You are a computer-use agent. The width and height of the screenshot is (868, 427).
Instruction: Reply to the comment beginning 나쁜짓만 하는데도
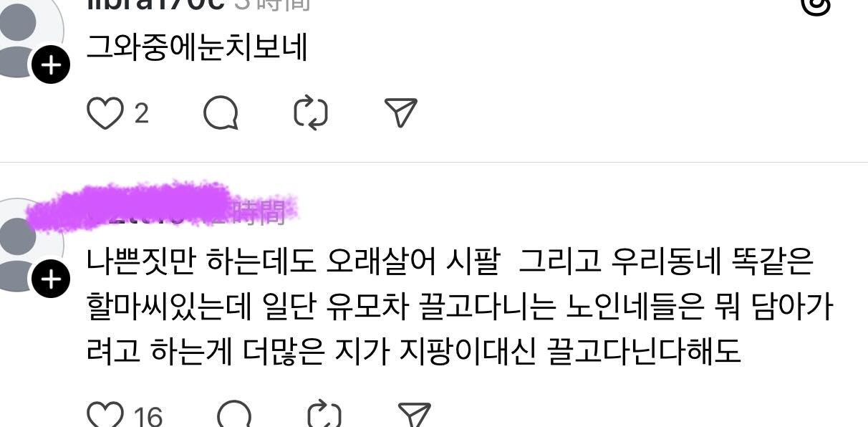coord(233,416)
